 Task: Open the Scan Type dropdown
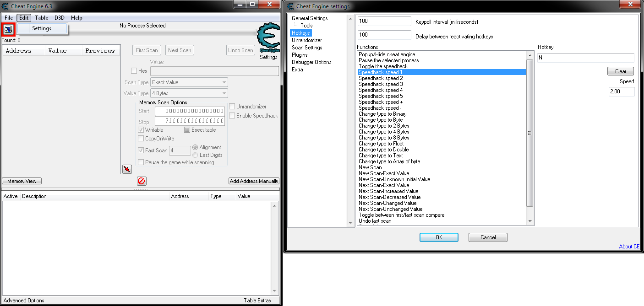coord(189,82)
